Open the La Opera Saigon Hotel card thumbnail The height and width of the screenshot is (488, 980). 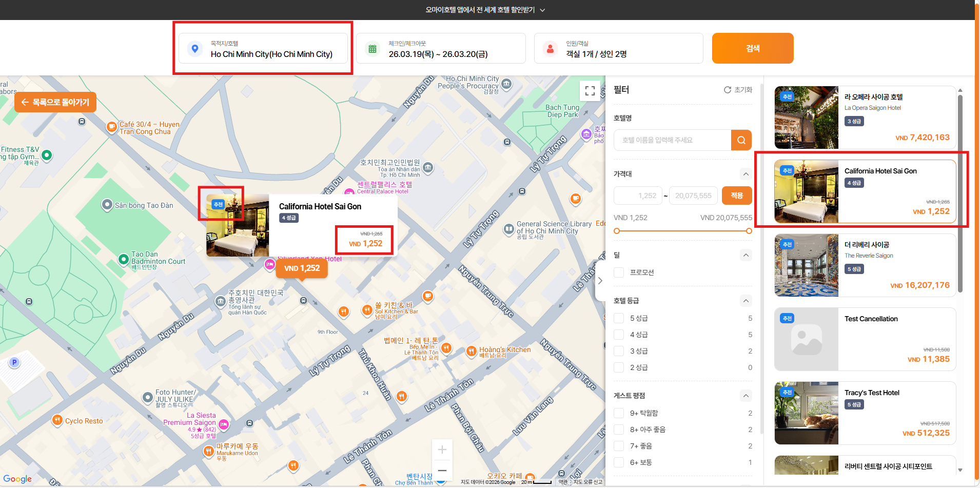807,118
